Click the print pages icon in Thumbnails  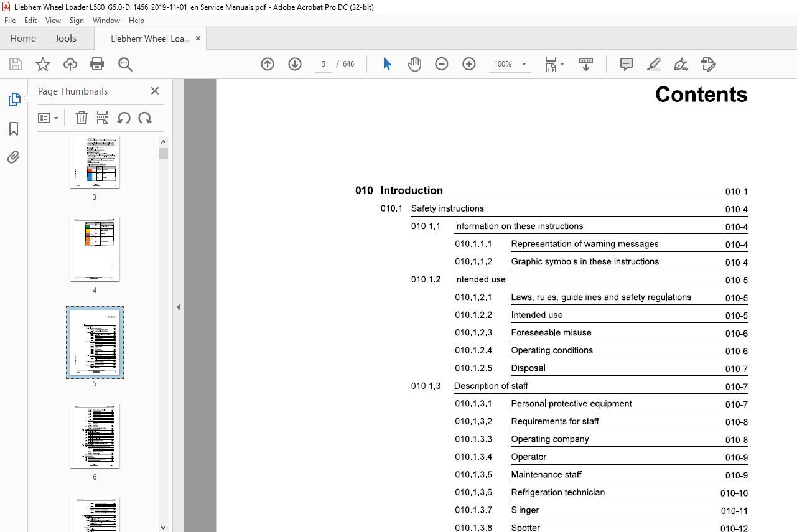pyautogui.click(x=103, y=118)
